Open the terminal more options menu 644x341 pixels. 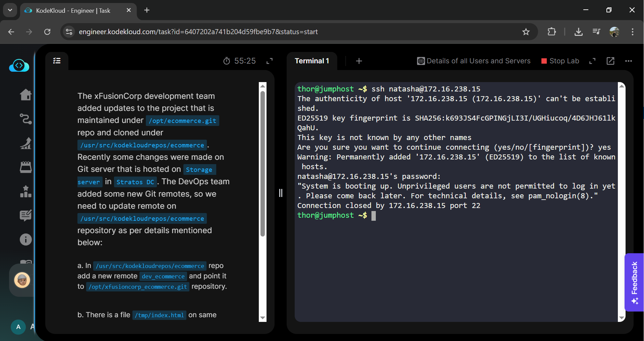click(629, 61)
